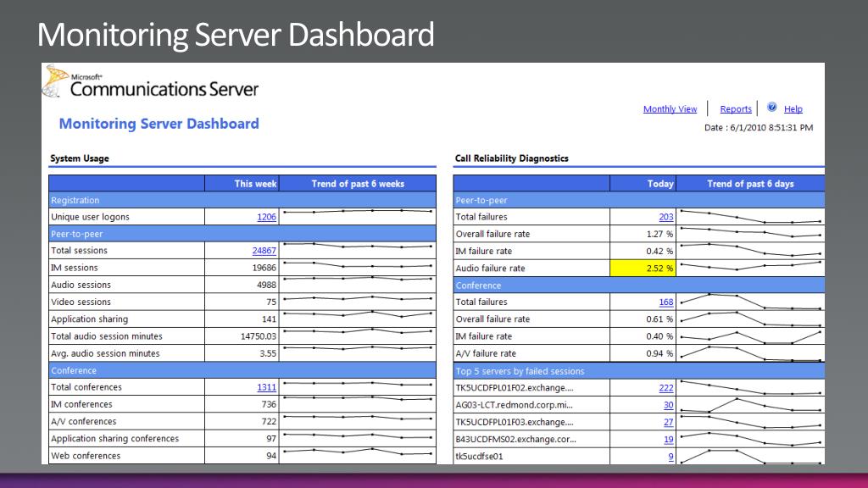The height and width of the screenshot is (488, 868).
Task: Click the 'A/V conferences' row label
Action: click(x=84, y=422)
